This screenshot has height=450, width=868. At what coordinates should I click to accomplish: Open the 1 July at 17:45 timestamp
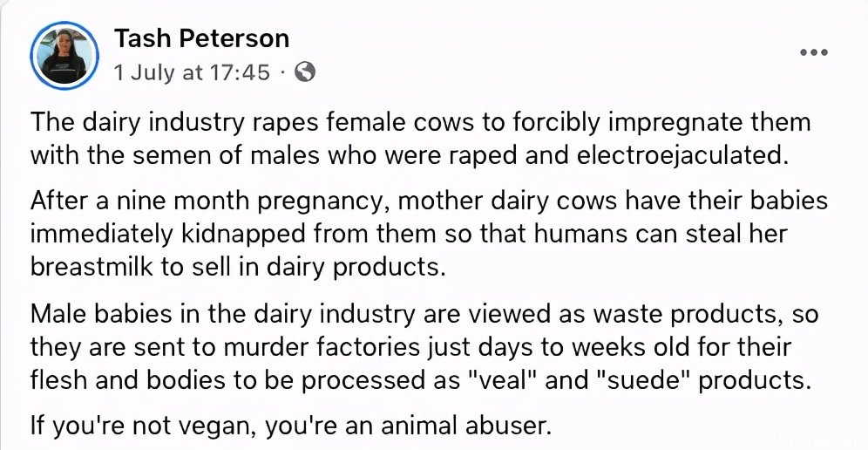(192, 72)
